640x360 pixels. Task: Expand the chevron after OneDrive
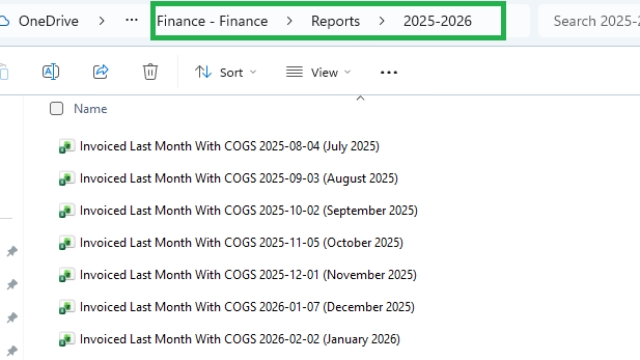pos(102,20)
